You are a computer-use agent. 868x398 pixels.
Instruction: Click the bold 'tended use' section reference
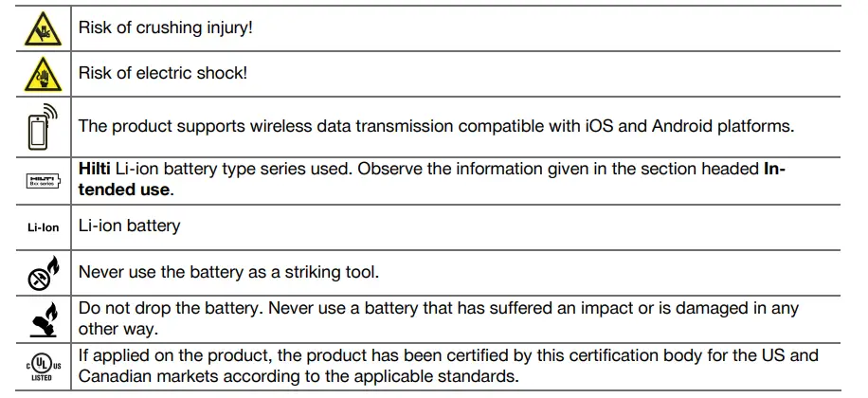click(x=123, y=188)
